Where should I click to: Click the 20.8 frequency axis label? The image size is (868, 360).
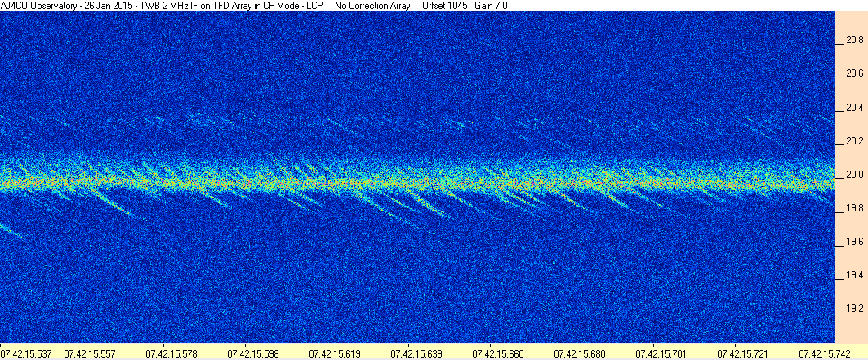point(855,40)
